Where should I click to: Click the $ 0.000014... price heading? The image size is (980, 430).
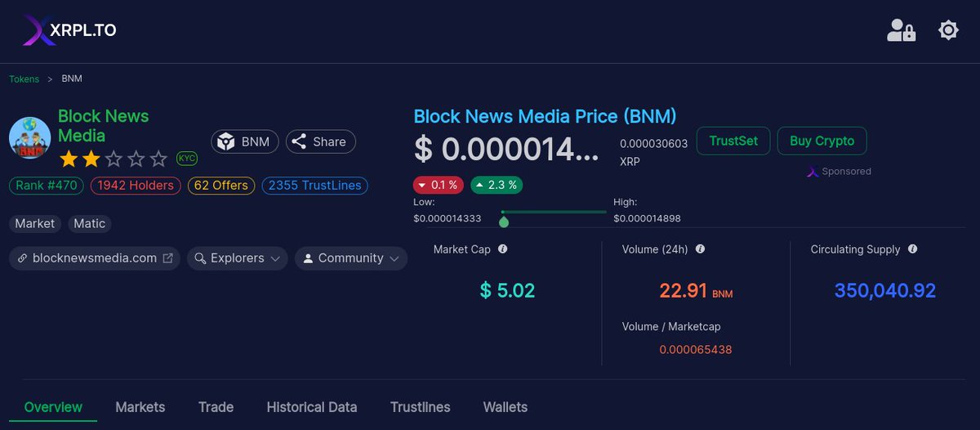point(506,149)
